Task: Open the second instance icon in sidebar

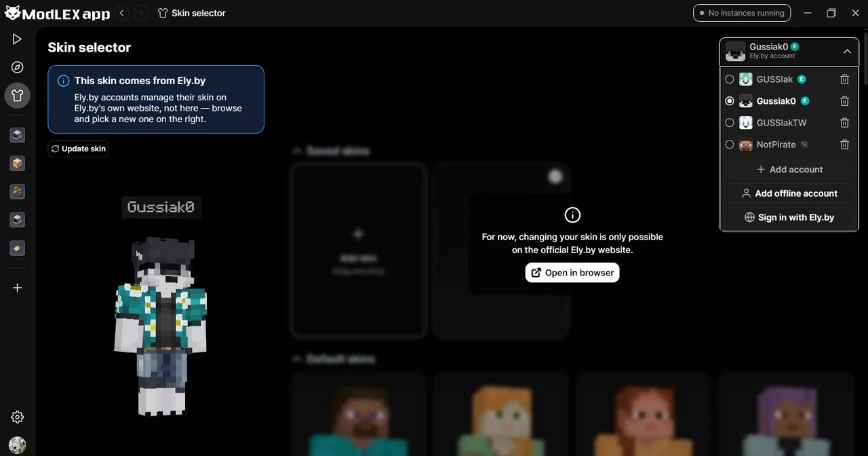Action: pyautogui.click(x=18, y=164)
